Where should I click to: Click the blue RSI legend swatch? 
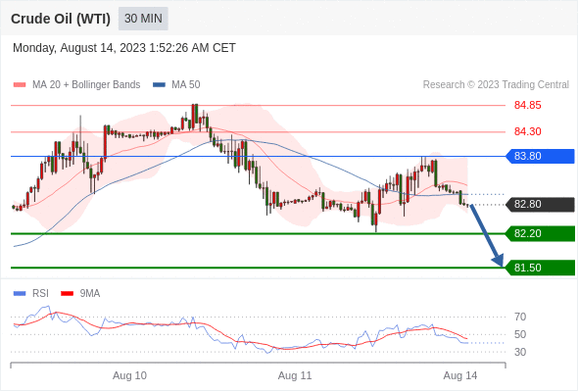20,294
